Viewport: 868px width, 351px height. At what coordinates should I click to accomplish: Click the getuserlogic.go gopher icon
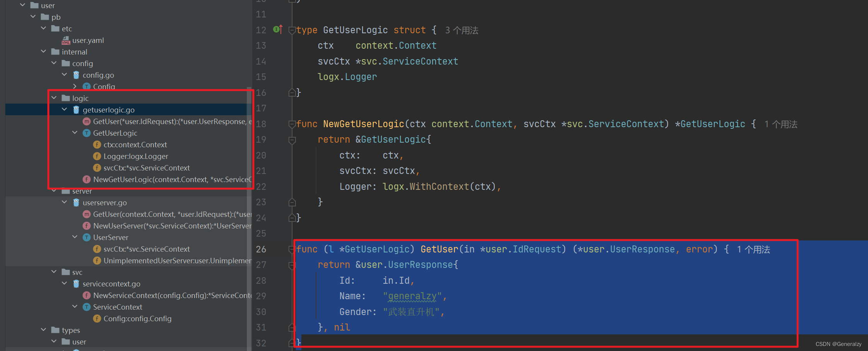(x=76, y=110)
